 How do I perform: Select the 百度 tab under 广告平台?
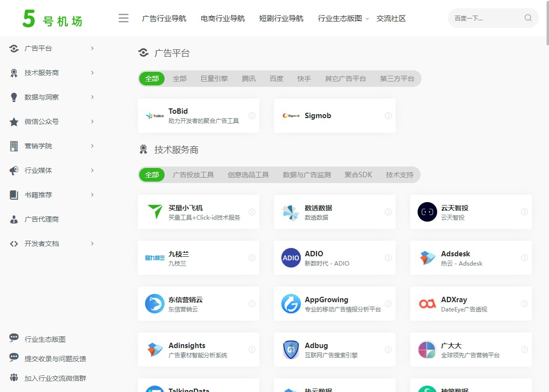tap(276, 79)
